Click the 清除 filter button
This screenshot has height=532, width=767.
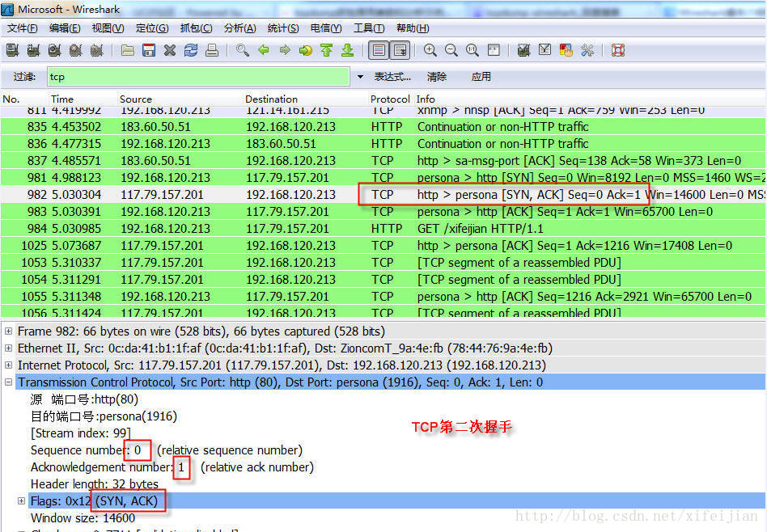tap(436, 77)
